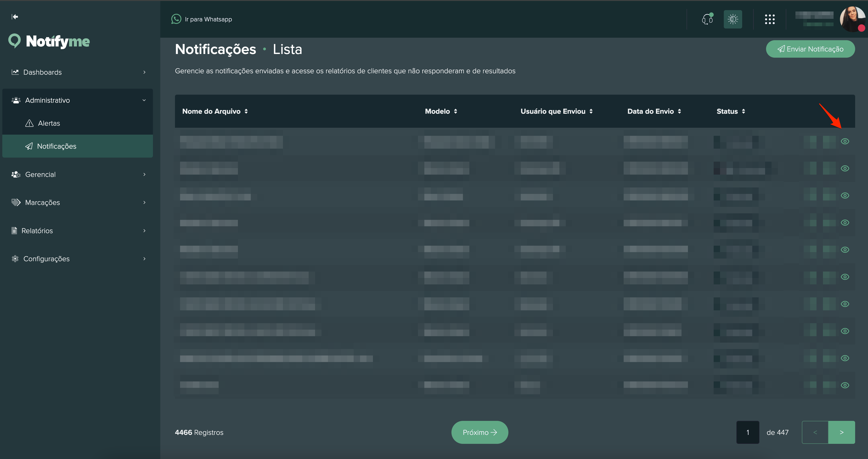View details with the first row eye icon
Screen dimensions: 868x459
click(x=845, y=141)
